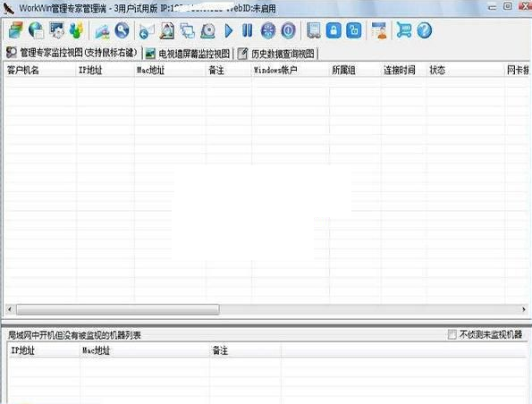Open the disc drive icon
This screenshot has width=532, height=404.
pyautogui.click(x=207, y=31)
